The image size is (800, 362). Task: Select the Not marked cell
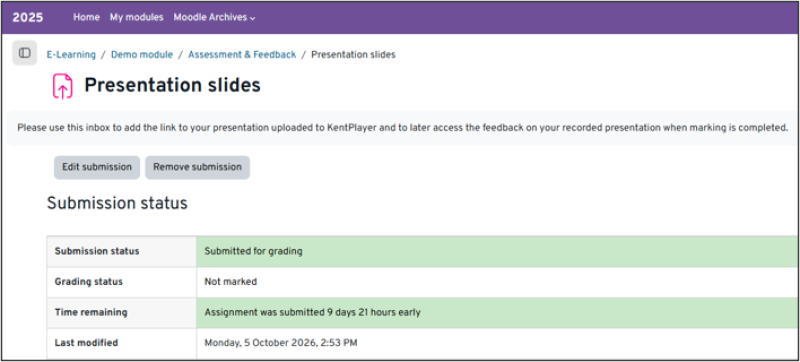click(498, 282)
